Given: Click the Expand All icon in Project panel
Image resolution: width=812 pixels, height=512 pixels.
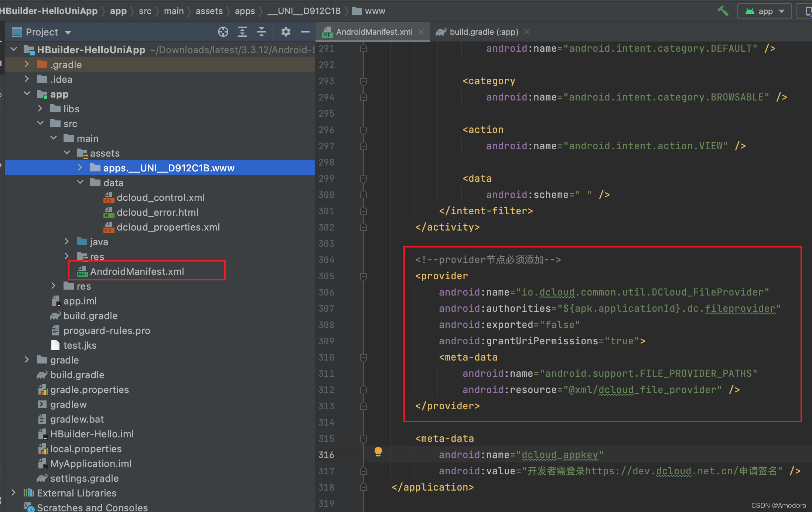Looking at the screenshot, I should pyautogui.click(x=242, y=32).
